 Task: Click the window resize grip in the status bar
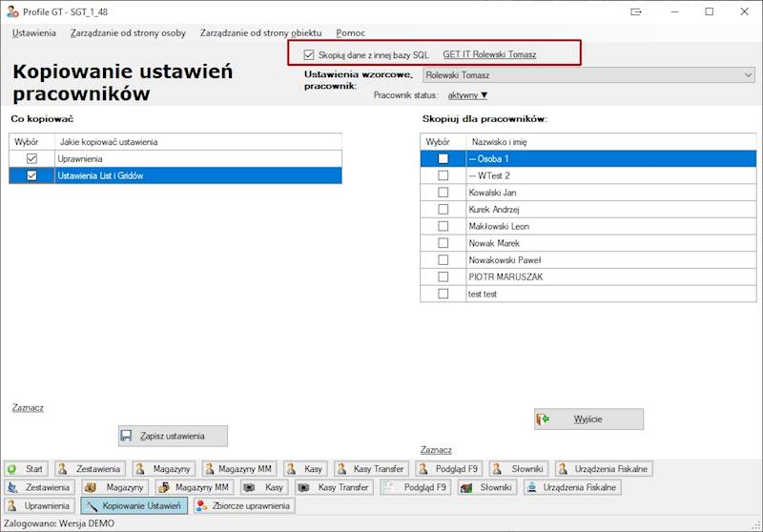pyautogui.click(x=756, y=525)
